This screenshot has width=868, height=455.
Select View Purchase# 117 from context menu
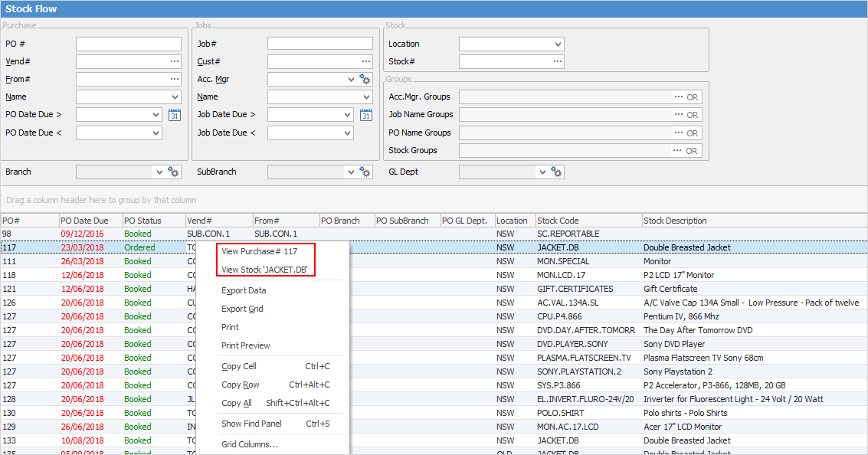click(259, 251)
